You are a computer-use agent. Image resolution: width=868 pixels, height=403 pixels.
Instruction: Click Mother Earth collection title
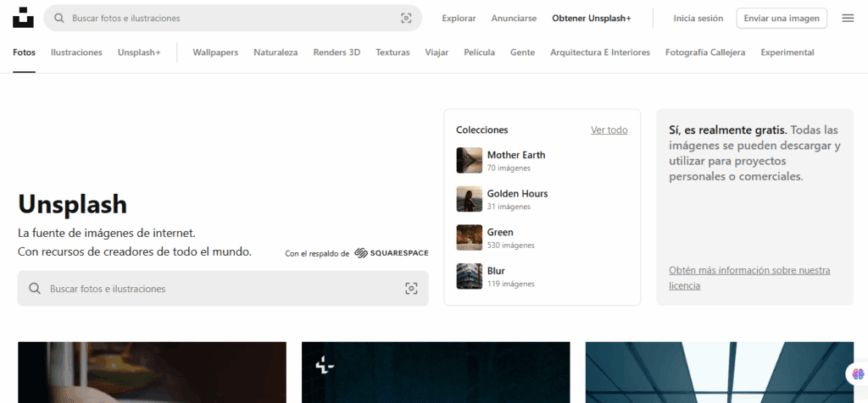click(x=516, y=155)
